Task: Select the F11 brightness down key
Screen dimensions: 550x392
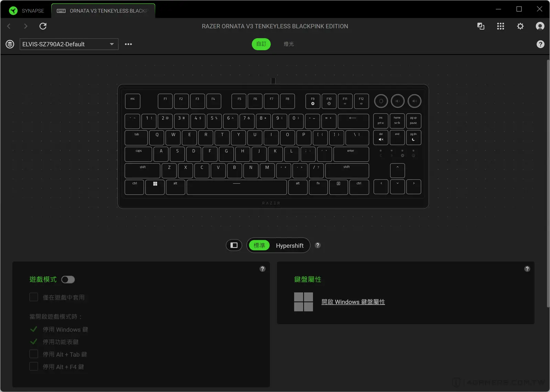Action: 345,101
